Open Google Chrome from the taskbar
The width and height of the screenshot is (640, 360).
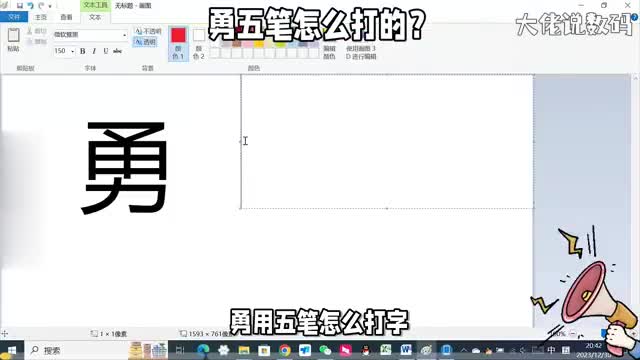[x=285, y=350]
